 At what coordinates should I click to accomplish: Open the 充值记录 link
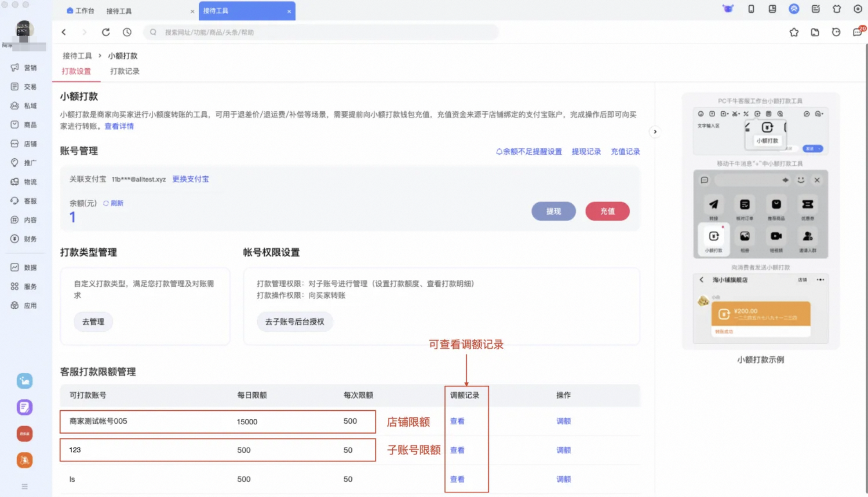625,152
